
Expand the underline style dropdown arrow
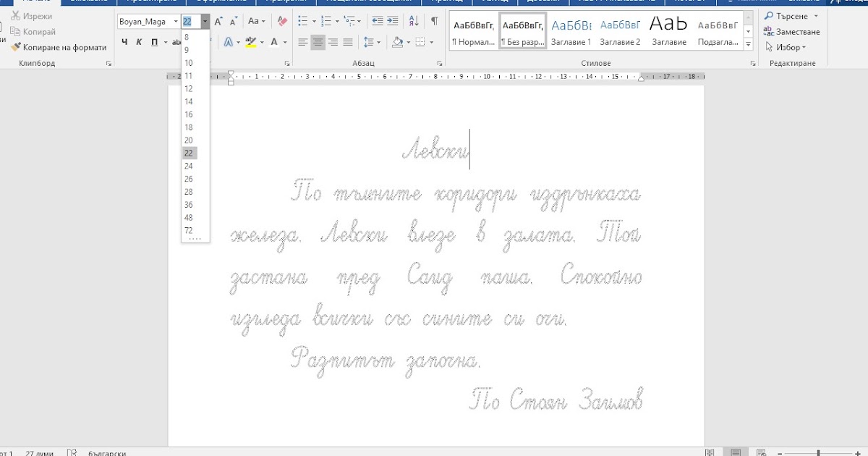click(166, 43)
